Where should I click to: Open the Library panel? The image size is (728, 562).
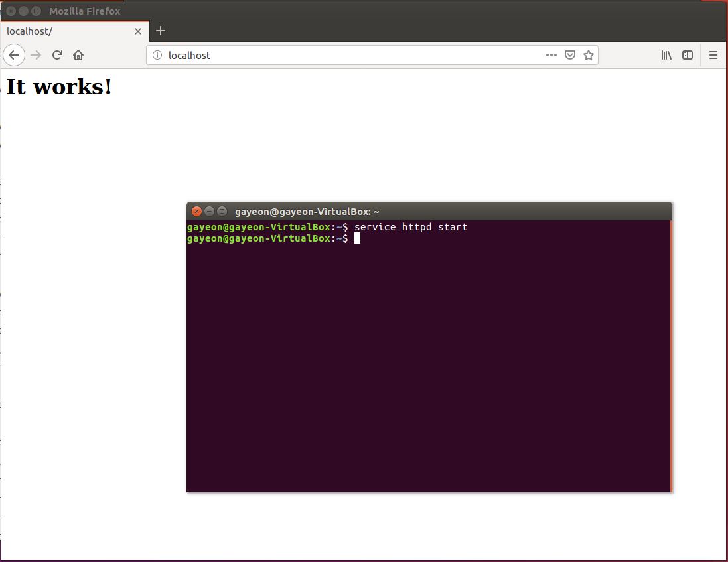tap(666, 55)
